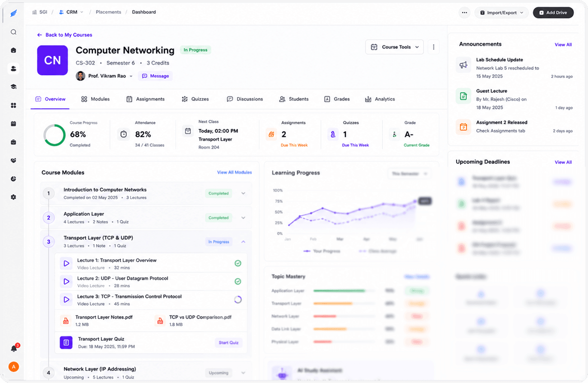Open the Import/Export dropdown
The height and width of the screenshot is (383, 588).
click(x=502, y=12)
